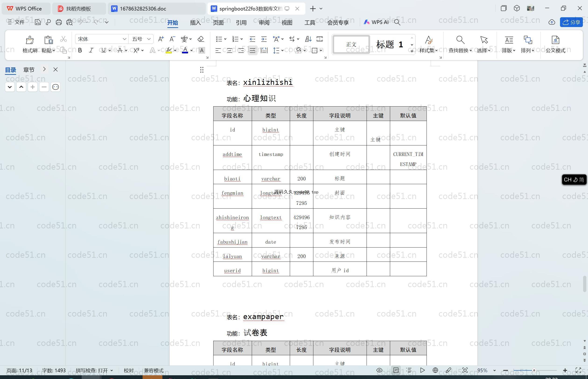Screen dimensions: 588x379
Task: Expand the styles gallery more arrow
Action: pos(412,51)
